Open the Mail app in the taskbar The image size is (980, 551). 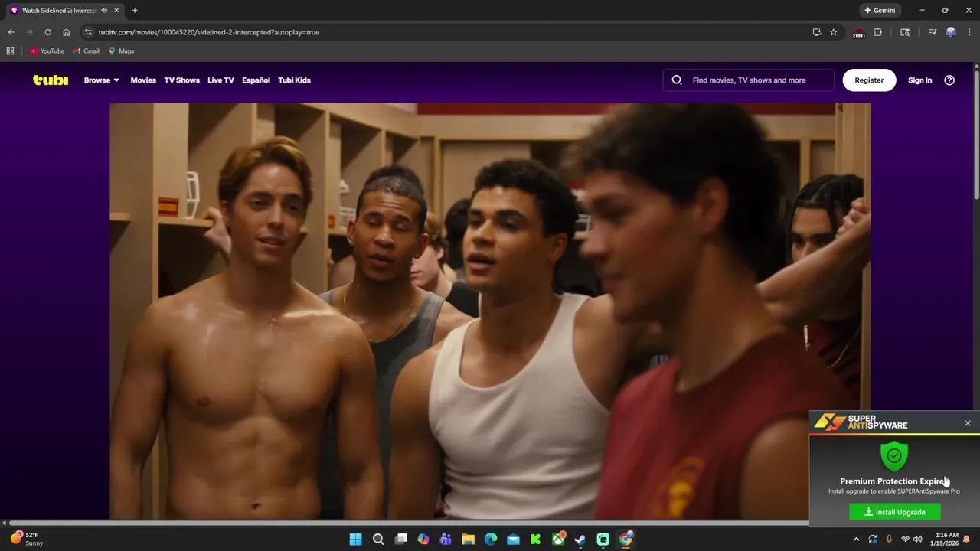pyautogui.click(x=513, y=539)
